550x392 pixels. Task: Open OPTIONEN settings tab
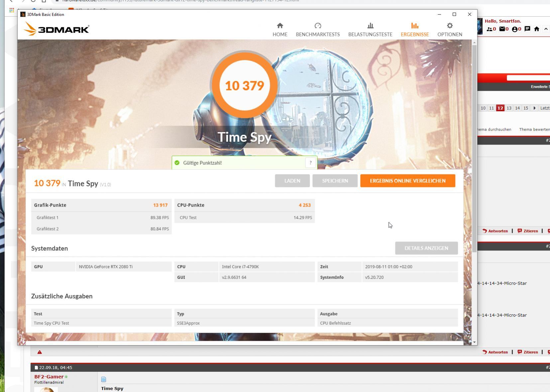pos(450,30)
